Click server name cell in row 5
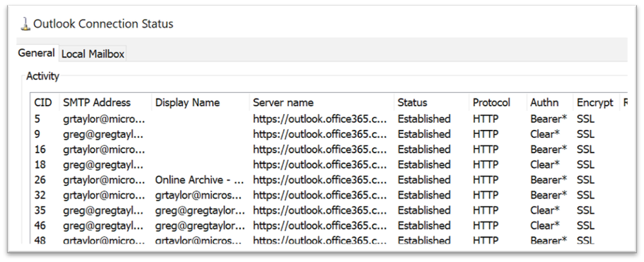This screenshot has height=262, width=644. [320, 119]
